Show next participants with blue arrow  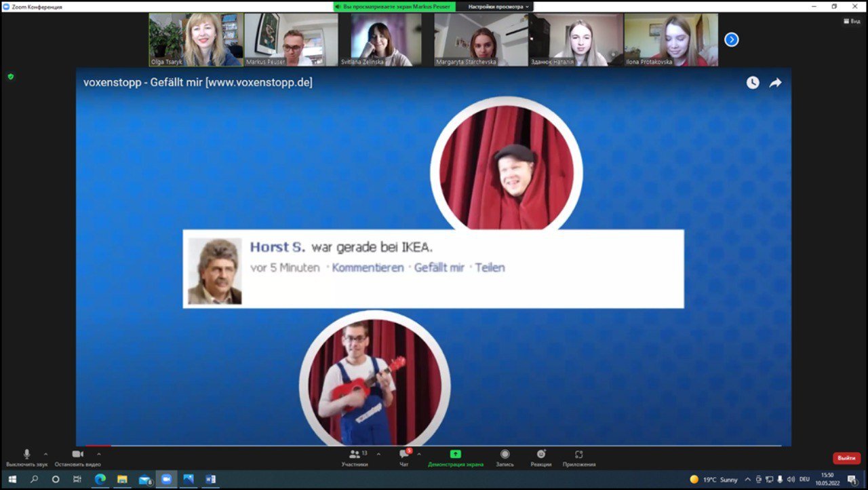[x=731, y=39]
